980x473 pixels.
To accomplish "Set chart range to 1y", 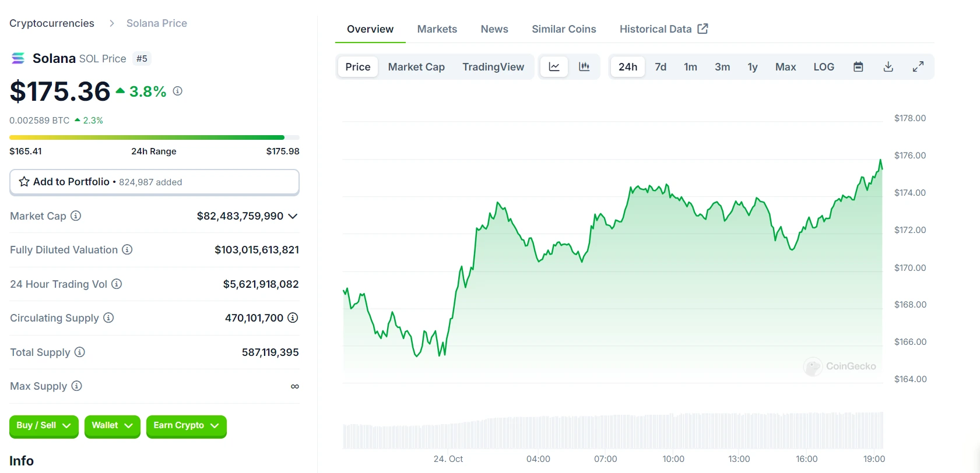I will click(x=753, y=67).
